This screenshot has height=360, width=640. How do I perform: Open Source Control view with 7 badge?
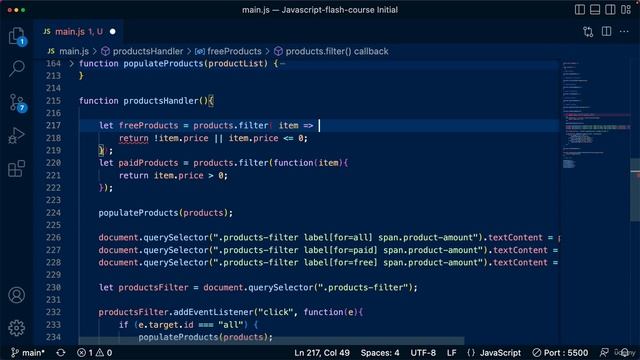17,102
